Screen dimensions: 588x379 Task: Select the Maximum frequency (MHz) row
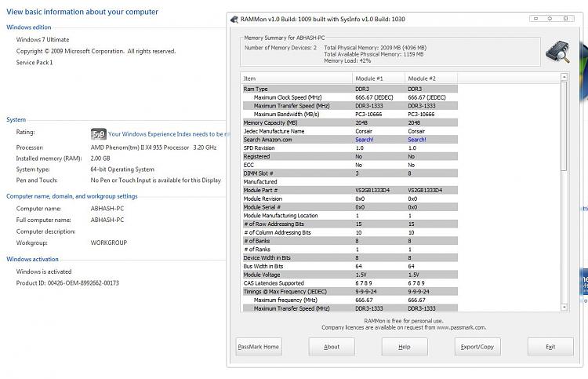coord(350,300)
